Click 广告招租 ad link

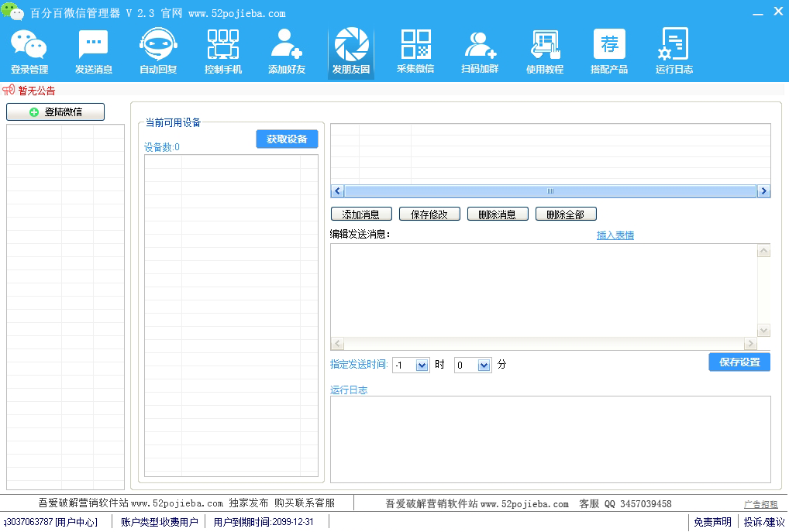coord(761,504)
